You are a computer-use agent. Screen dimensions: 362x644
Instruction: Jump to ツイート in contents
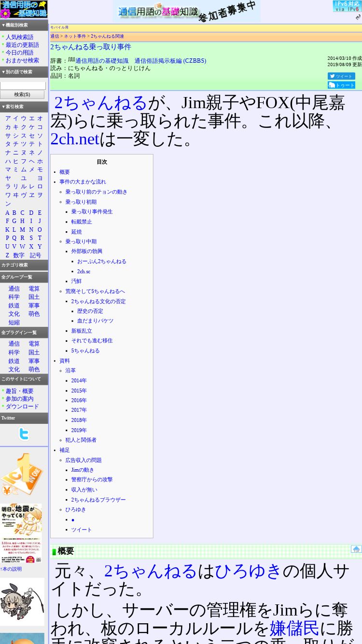pos(82,530)
